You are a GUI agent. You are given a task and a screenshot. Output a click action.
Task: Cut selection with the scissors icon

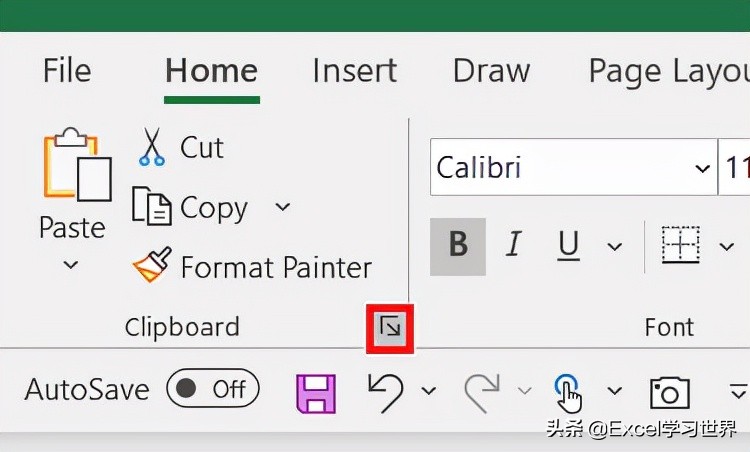point(152,147)
